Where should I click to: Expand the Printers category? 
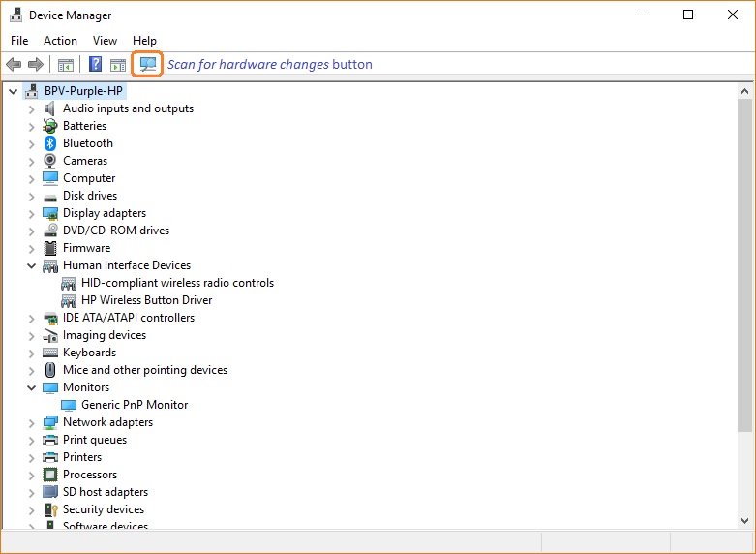click(31, 458)
